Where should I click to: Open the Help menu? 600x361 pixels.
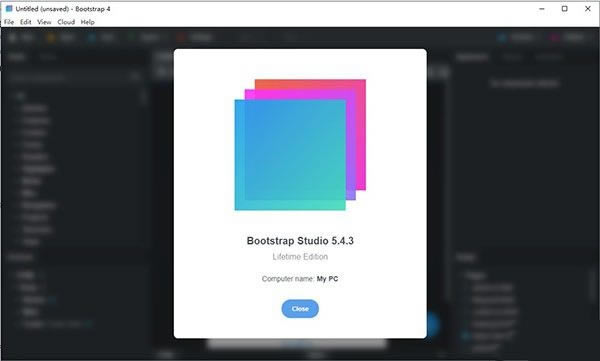point(88,22)
